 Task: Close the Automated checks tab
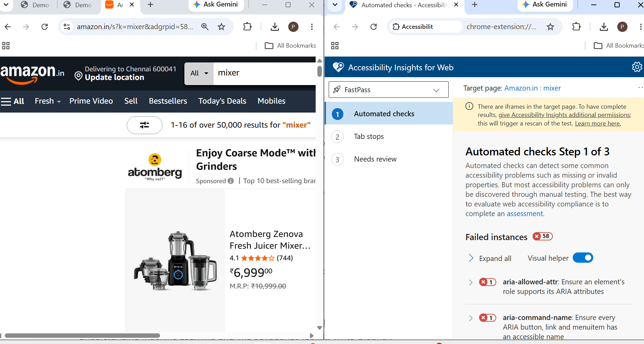[x=456, y=5]
